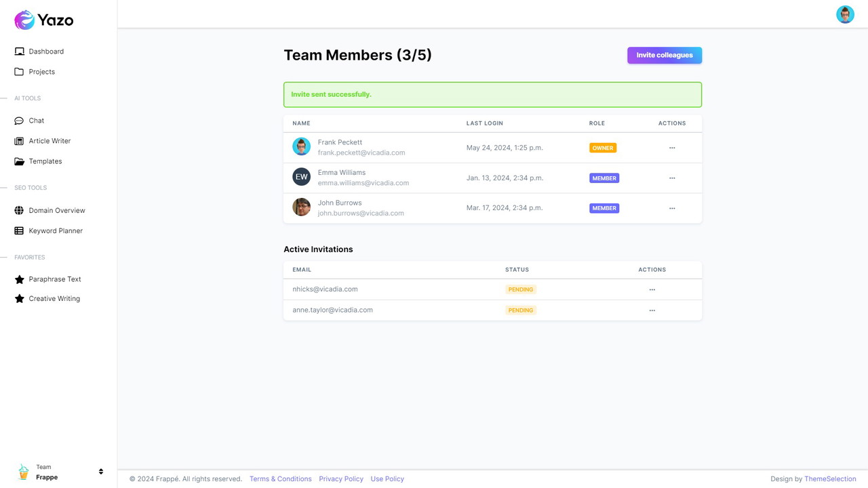Click the Domain Overview globe icon

19,210
